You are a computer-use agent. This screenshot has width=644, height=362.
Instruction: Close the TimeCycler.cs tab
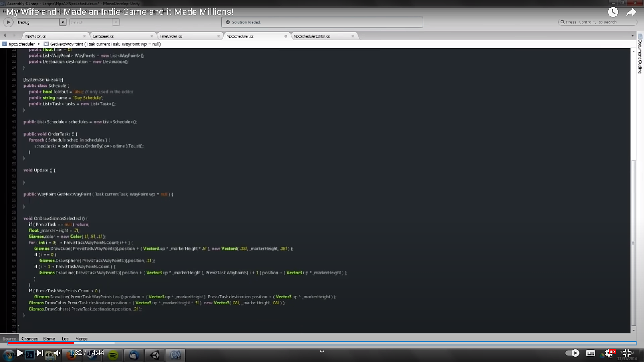219,36
